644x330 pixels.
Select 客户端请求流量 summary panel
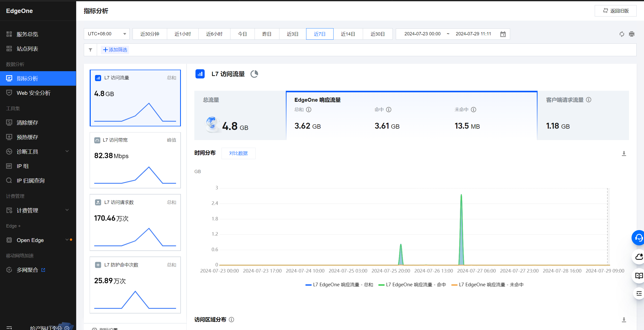pyautogui.click(x=583, y=115)
